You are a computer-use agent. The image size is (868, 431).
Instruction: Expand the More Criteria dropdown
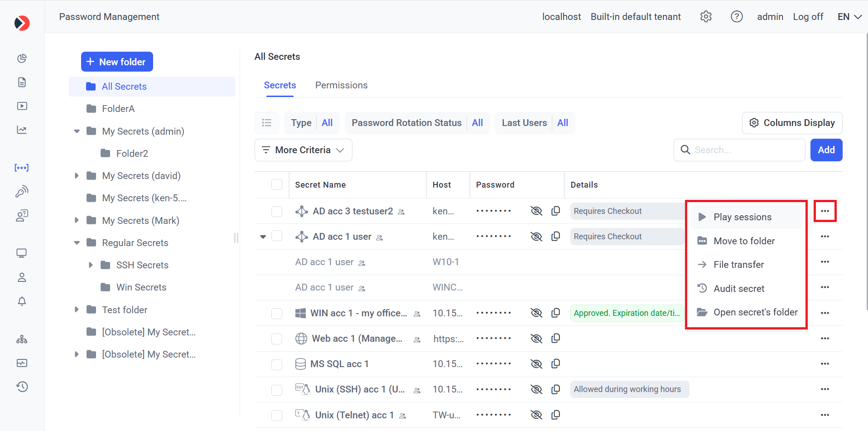click(x=303, y=150)
